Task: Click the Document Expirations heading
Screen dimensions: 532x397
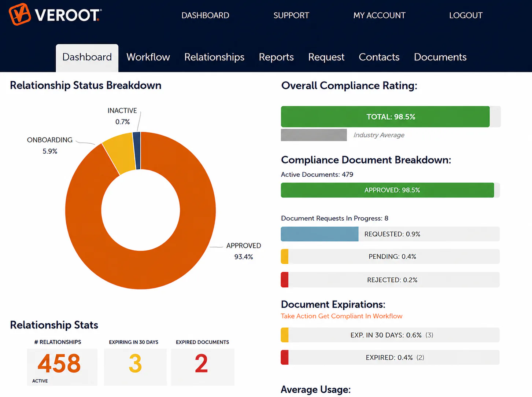Action: [333, 305]
